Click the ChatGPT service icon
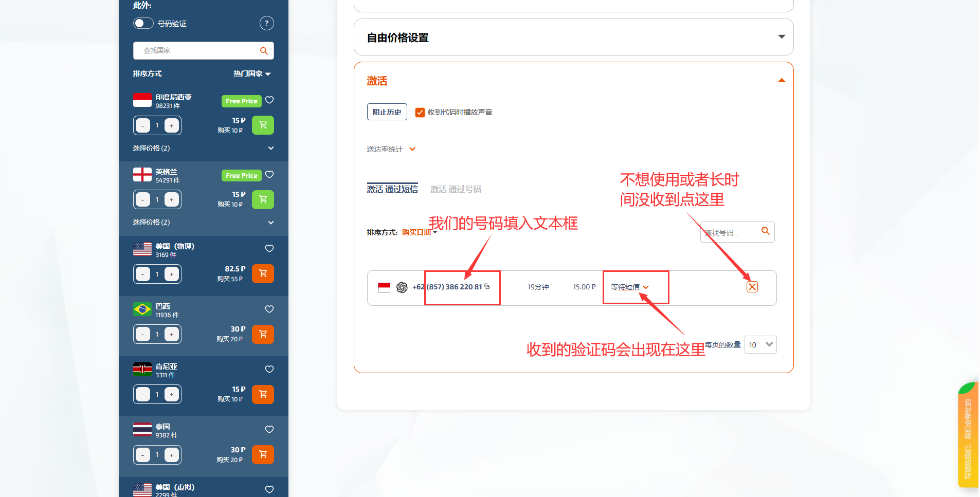Screen dimensions: 980x497 point(402,287)
